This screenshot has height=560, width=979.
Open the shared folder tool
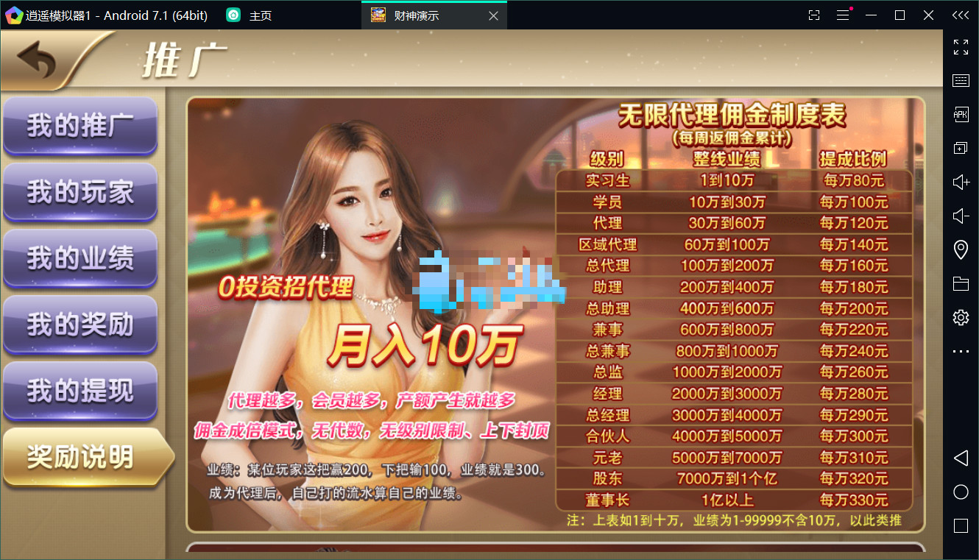[x=961, y=283]
